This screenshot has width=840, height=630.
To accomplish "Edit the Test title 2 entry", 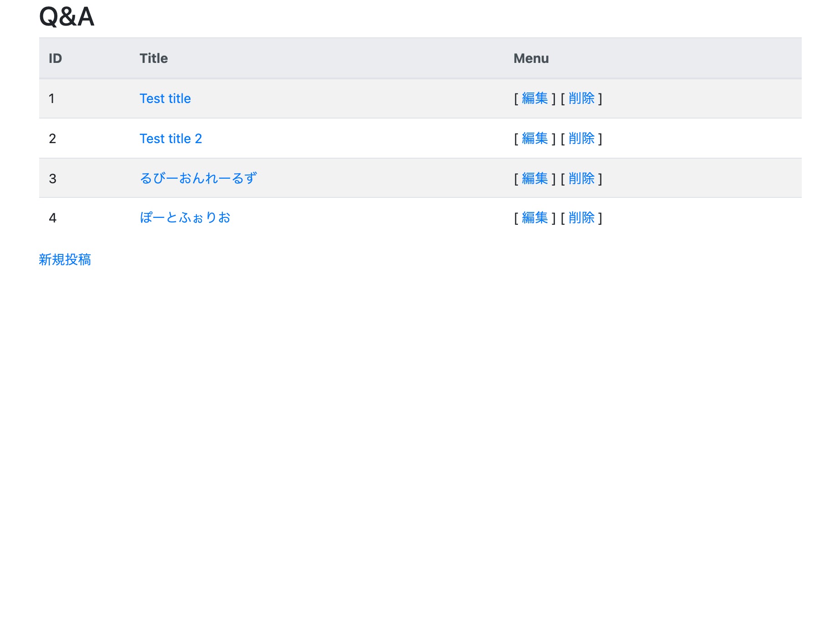I will [534, 139].
